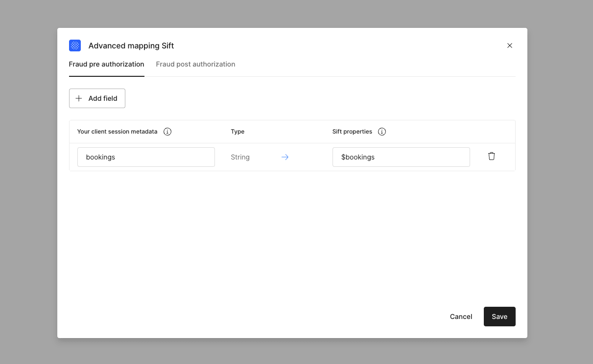
Task: Switch to Fraud post authorization tab
Action: point(195,64)
